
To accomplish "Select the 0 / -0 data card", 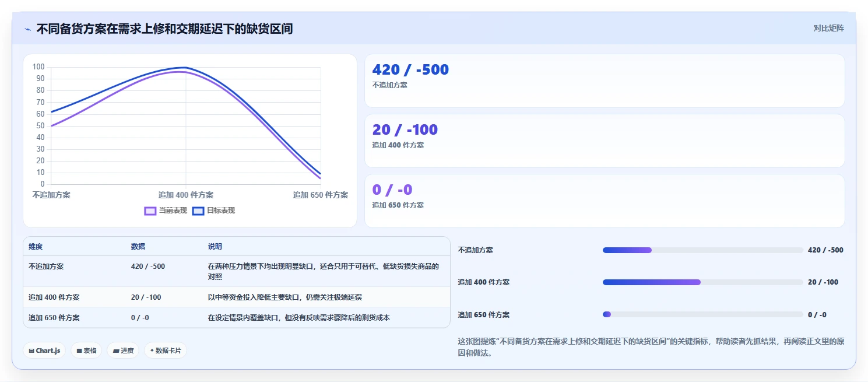I will [x=605, y=201].
